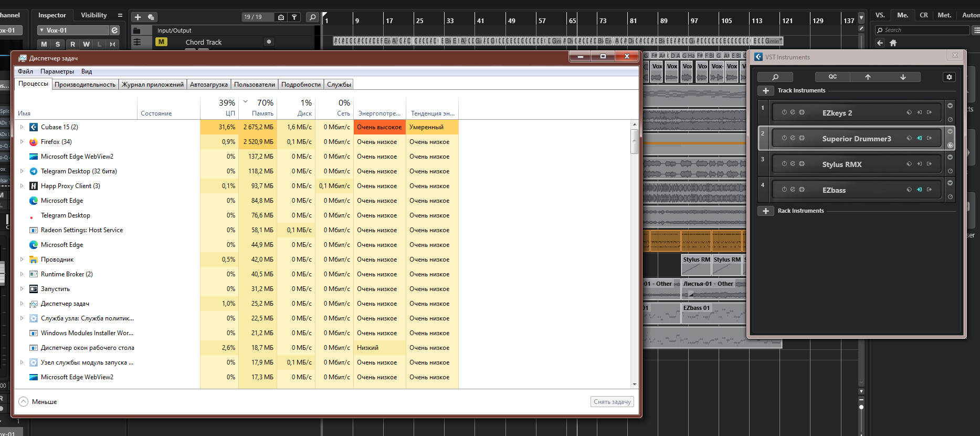Click Меньше to collapse Task Manager details

pyautogui.click(x=38, y=402)
